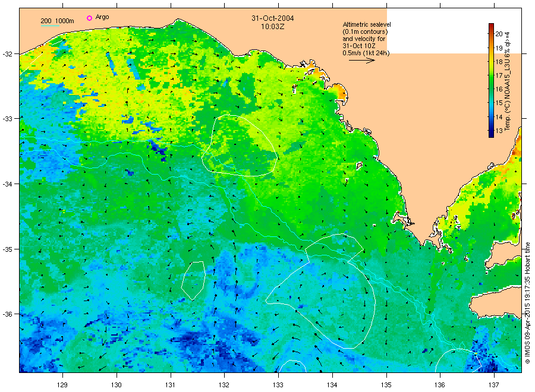The height and width of the screenshot is (392, 535).
Task: Click the '-34' latitude axis label
Action: coord(7,184)
